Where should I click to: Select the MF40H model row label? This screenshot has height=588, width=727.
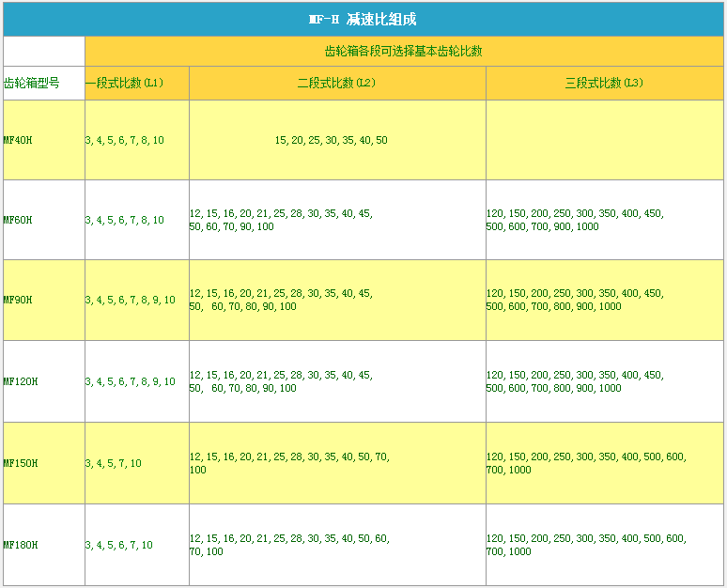click(19, 140)
